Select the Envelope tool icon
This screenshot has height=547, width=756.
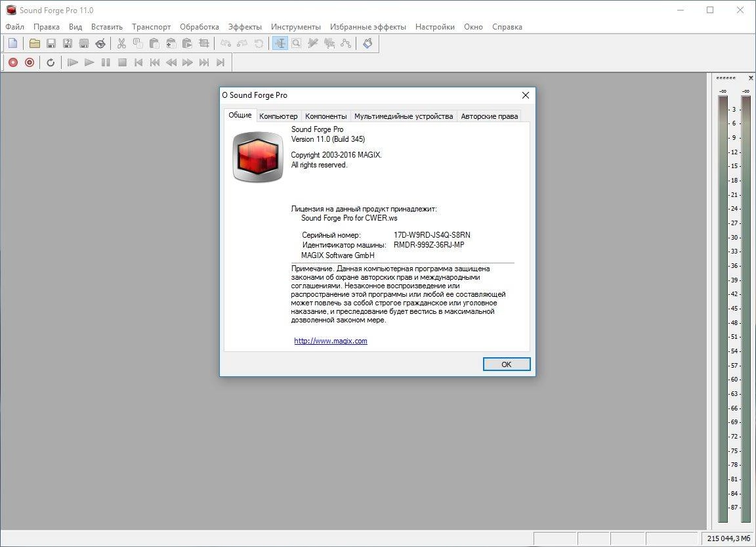coord(346,43)
